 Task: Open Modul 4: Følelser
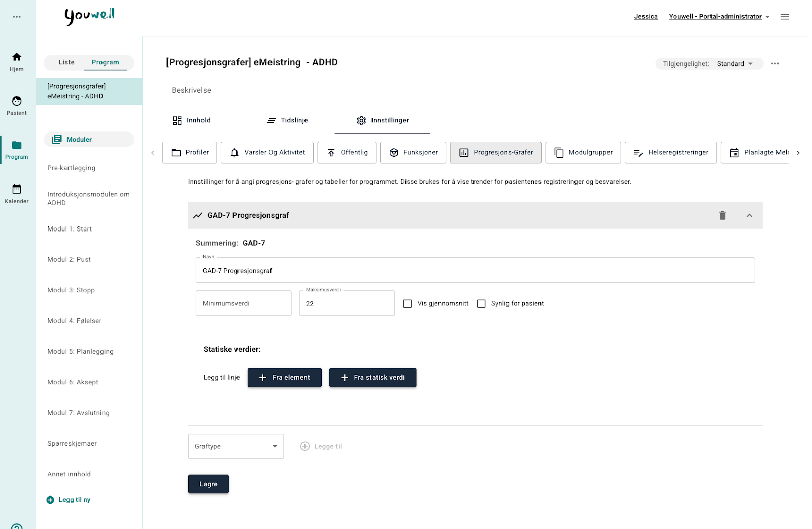75,321
